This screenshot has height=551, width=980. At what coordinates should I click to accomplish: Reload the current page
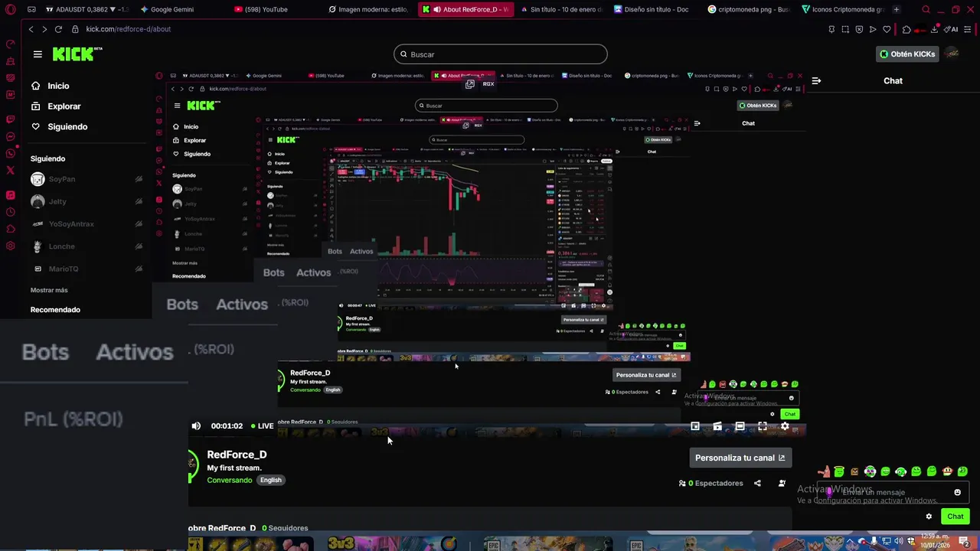click(x=58, y=29)
